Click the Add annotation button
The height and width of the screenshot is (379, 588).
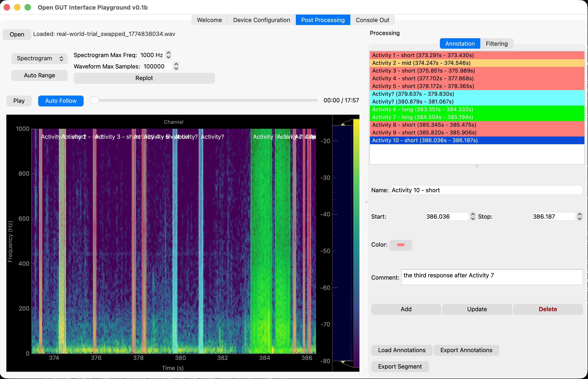[x=406, y=309]
